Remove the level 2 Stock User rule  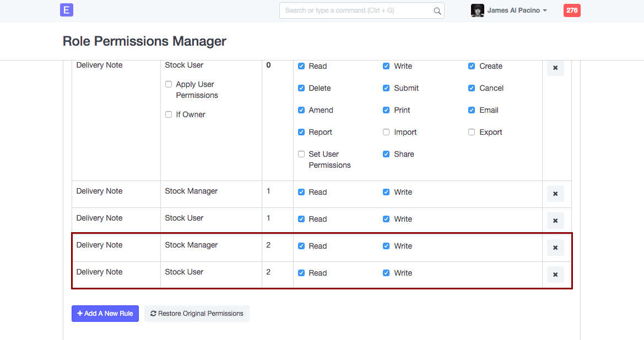coord(555,275)
